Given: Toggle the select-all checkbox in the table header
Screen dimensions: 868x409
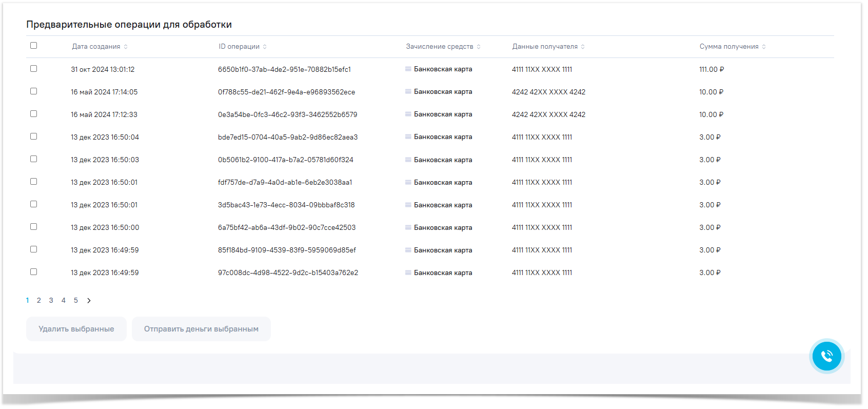Looking at the screenshot, I should coord(34,46).
